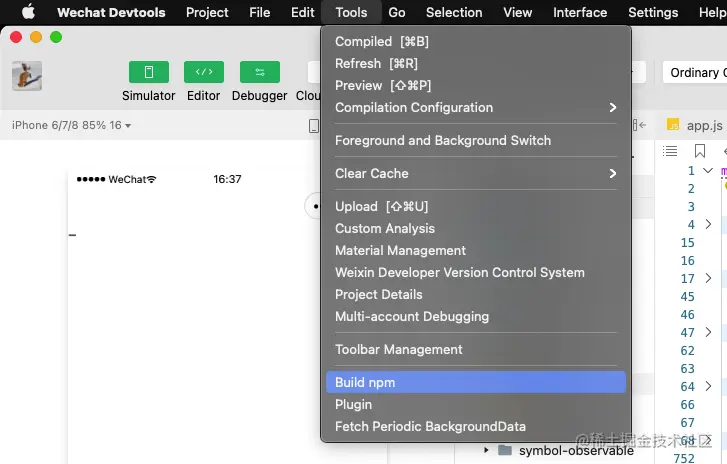The image size is (727, 464).
Task: Click the device rotate icon in simulator bar
Action: pyautogui.click(x=314, y=126)
